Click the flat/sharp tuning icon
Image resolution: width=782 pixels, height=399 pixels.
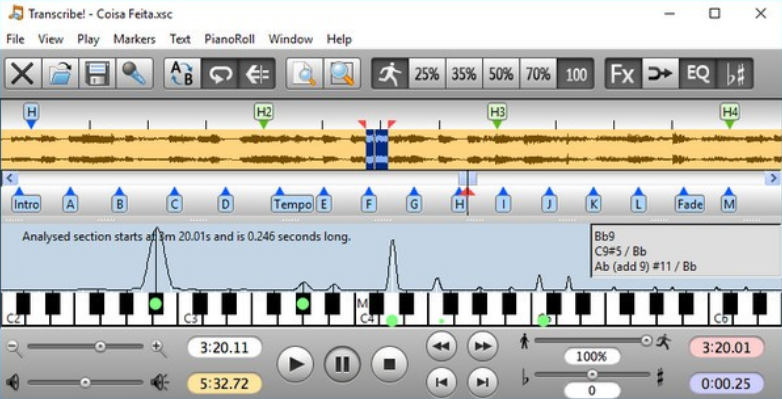(x=734, y=74)
